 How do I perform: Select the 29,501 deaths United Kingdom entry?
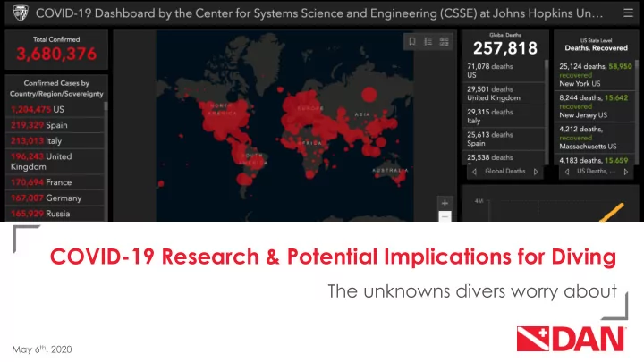pos(504,94)
